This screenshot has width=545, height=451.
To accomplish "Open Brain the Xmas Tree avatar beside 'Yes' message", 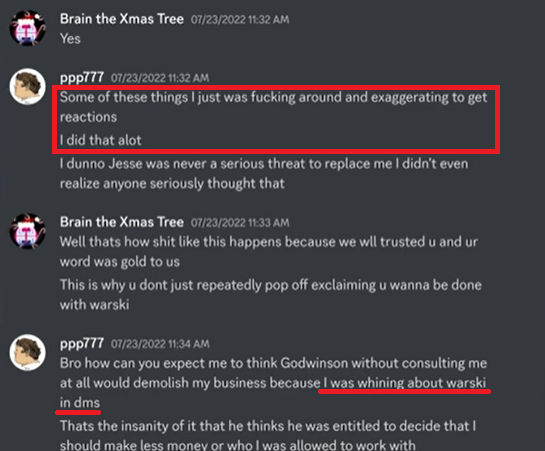I will tap(27, 28).
